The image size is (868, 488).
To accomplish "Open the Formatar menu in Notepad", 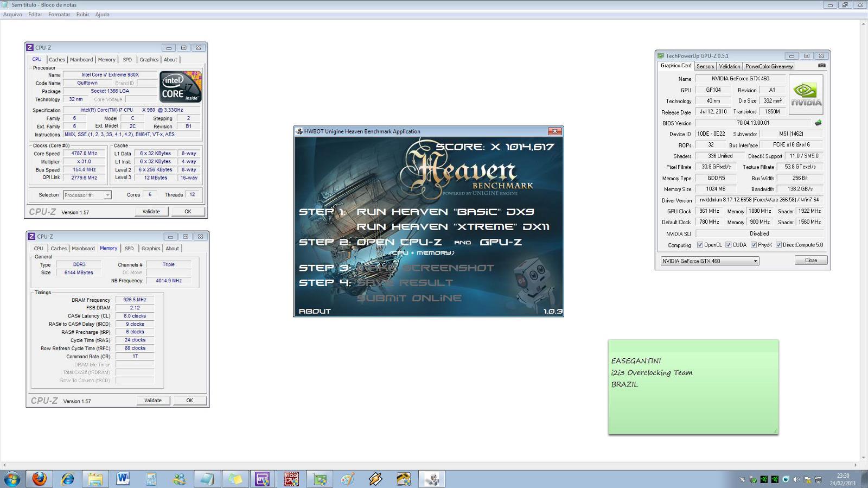I will pyautogui.click(x=59, y=15).
